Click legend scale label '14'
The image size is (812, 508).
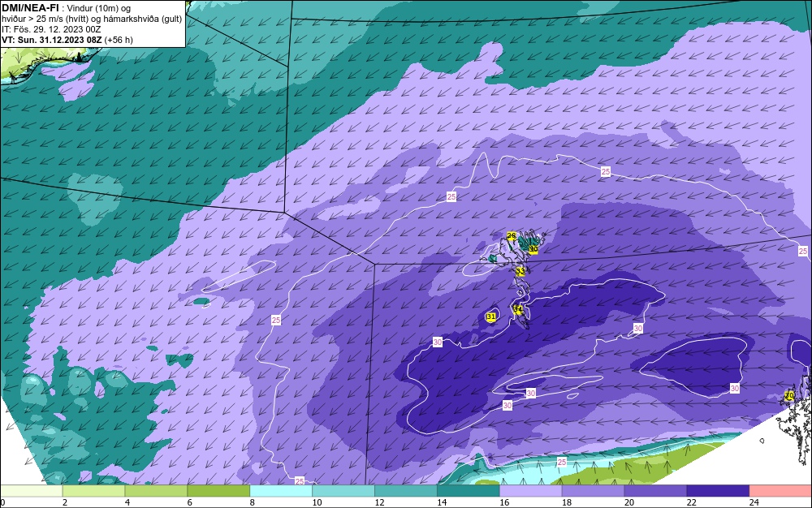click(x=442, y=502)
